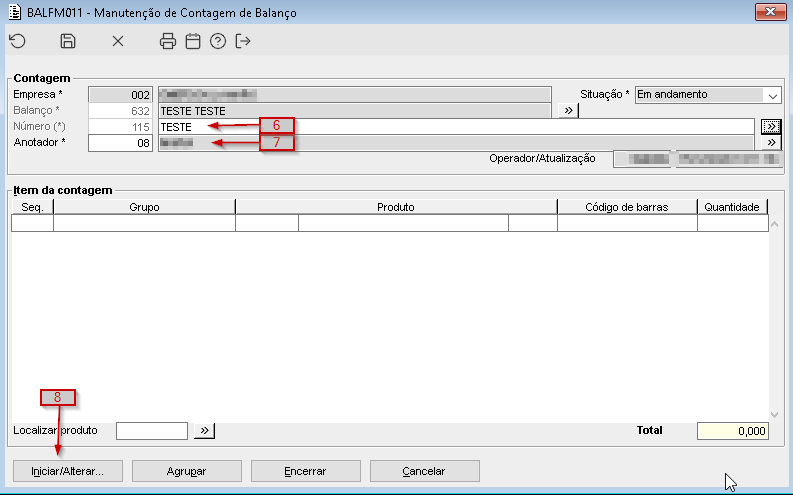Click the Quantidade column header

pos(732,207)
